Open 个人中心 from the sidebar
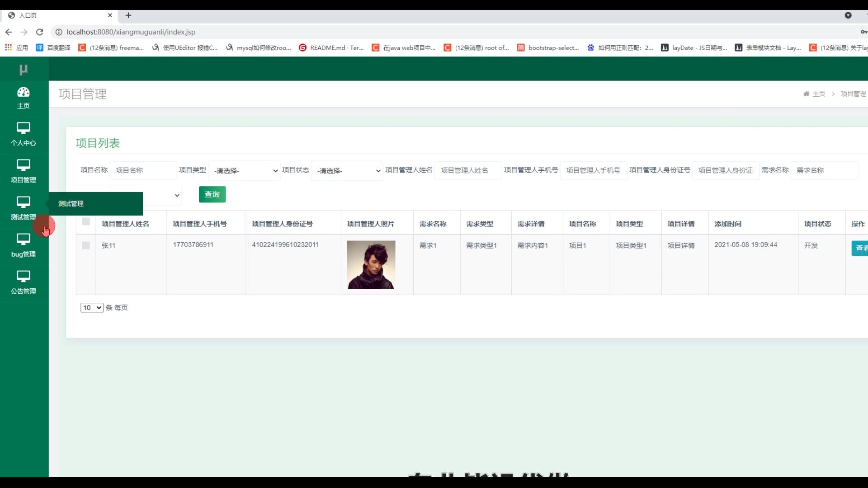 point(24,134)
